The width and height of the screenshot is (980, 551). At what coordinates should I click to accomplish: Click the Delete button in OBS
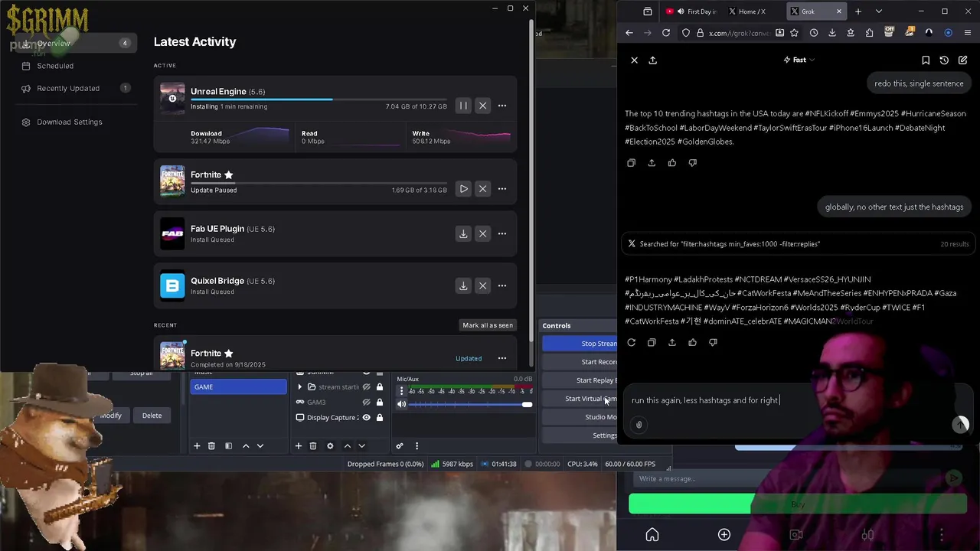[152, 416]
